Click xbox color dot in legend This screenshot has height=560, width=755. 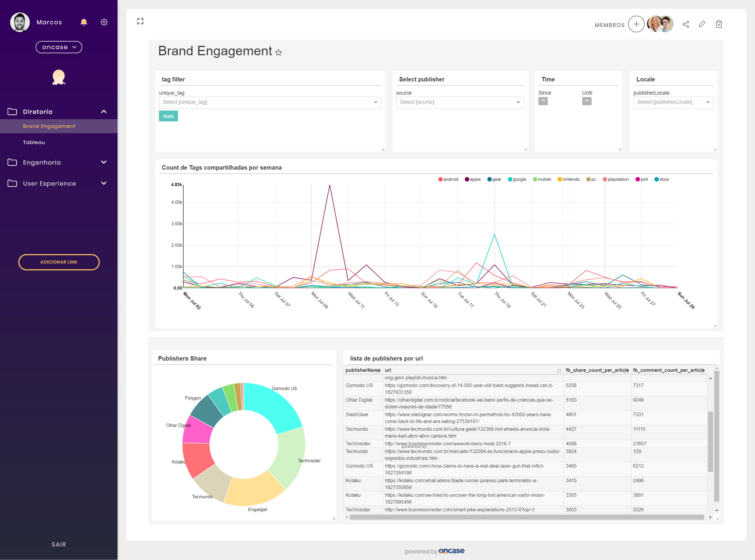(x=656, y=179)
